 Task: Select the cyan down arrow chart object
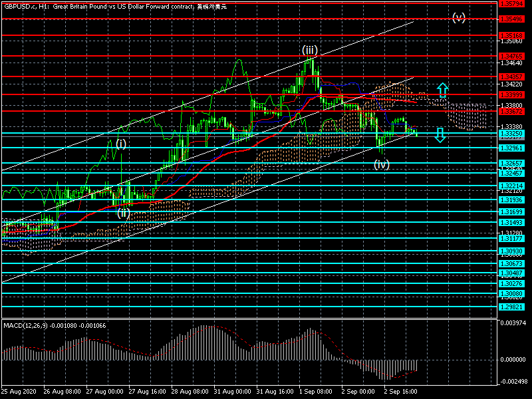pyautogui.click(x=440, y=135)
